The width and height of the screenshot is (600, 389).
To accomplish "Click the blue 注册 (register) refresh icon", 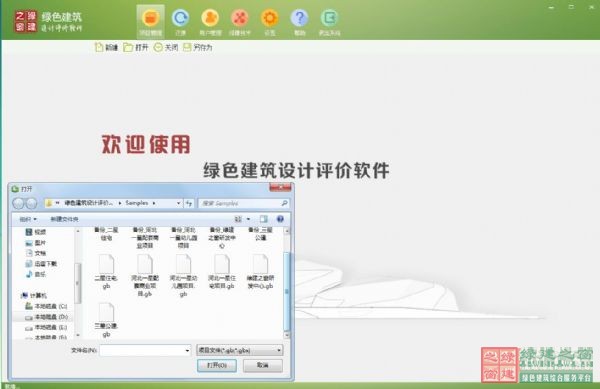I will [180, 22].
